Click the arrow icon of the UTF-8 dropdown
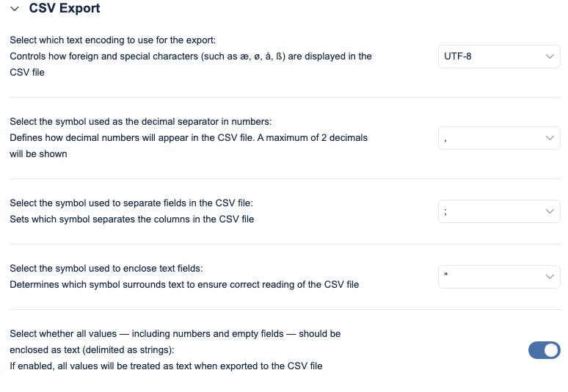 click(x=550, y=56)
